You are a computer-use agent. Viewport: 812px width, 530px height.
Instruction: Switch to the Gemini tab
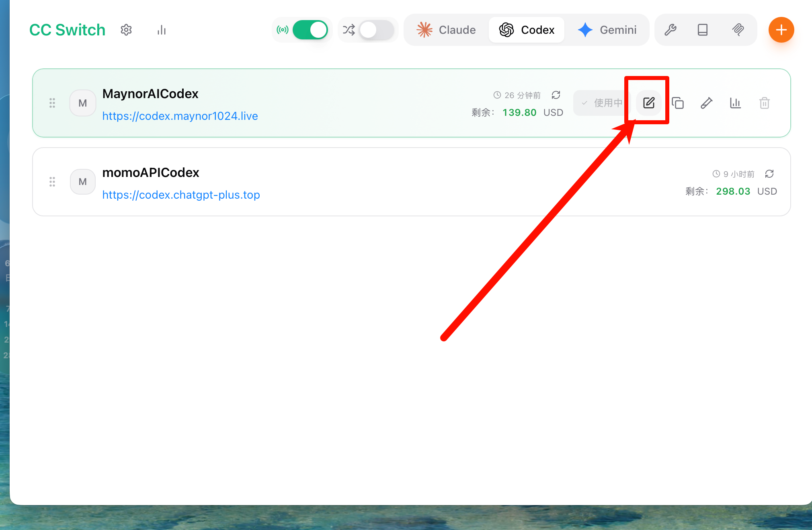pos(607,30)
